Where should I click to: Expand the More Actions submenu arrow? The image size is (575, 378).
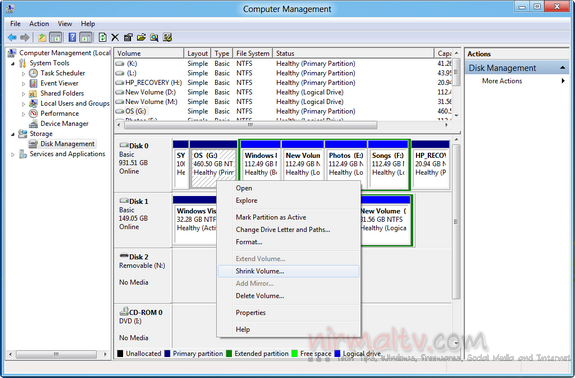[x=563, y=81]
